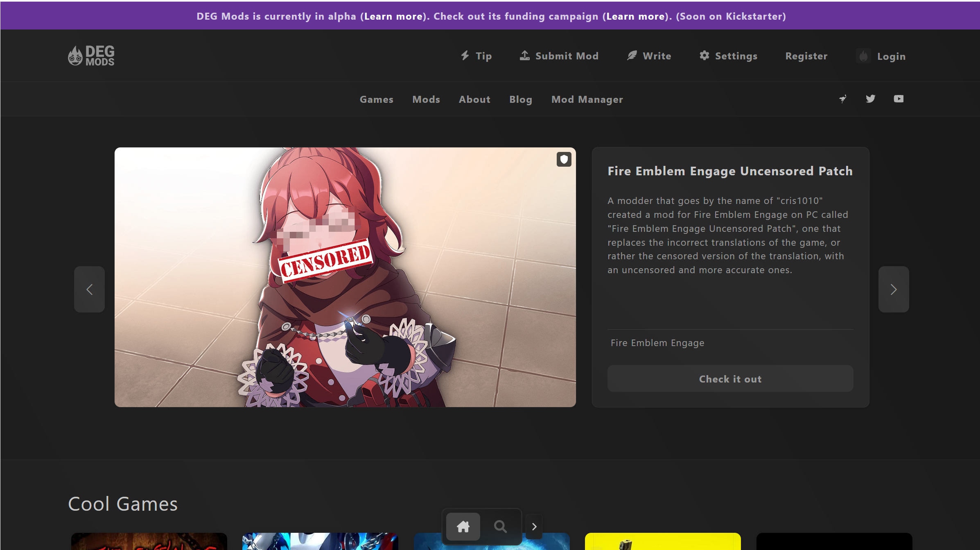The height and width of the screenshot is (550, 980).
Task: Open first Learn more banner link
Action: pyautogui.click(x=393, y=16)
